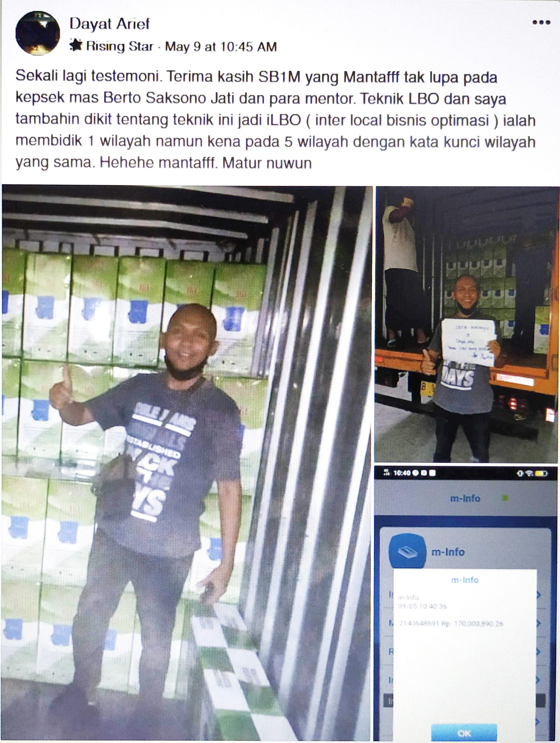This screenshot has height=743, width=560.
Task: Tap the battery icon in phone status bar
Action: click(541, 473)
